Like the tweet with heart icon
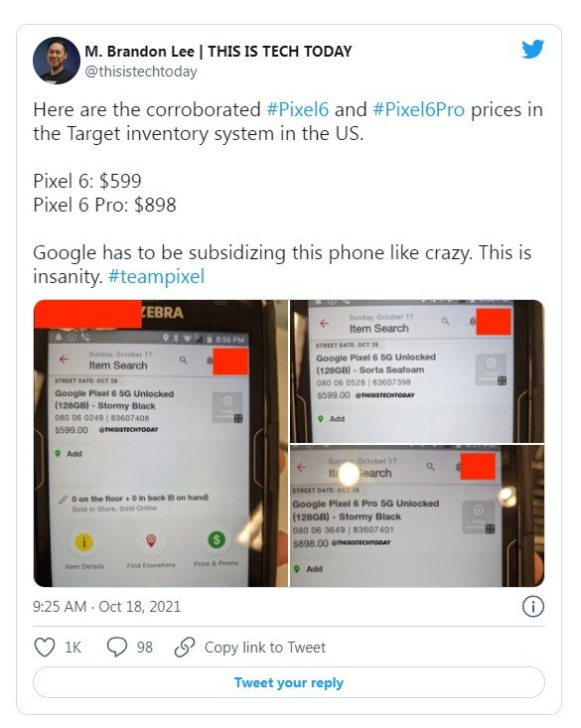581x728 pixels. pos(45,647)
